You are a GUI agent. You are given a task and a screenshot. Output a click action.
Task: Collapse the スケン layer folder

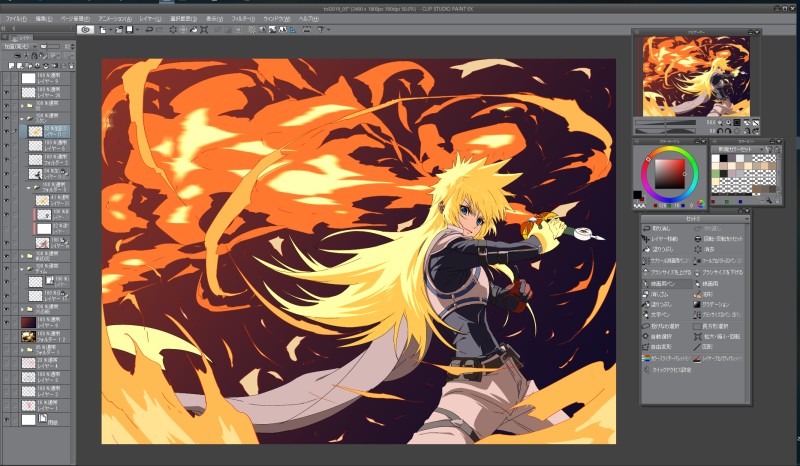click(x=22, y=118)
